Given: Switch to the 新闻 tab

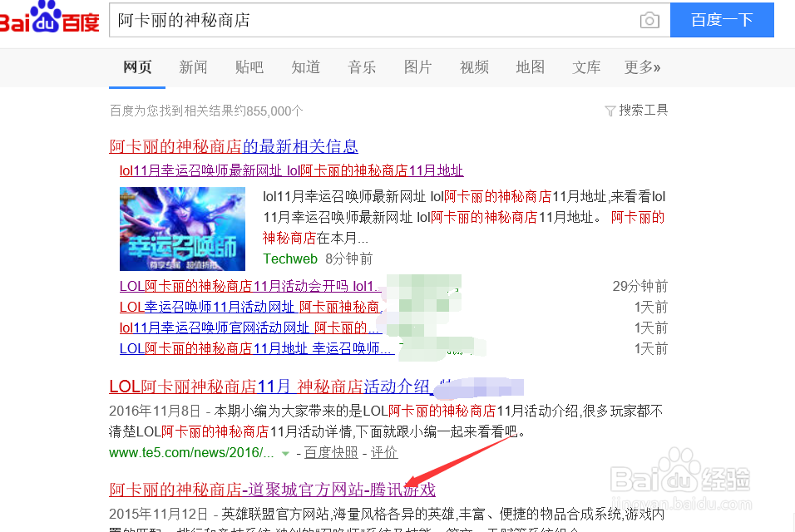Looking at the screenshot, I should click(193, 66).
